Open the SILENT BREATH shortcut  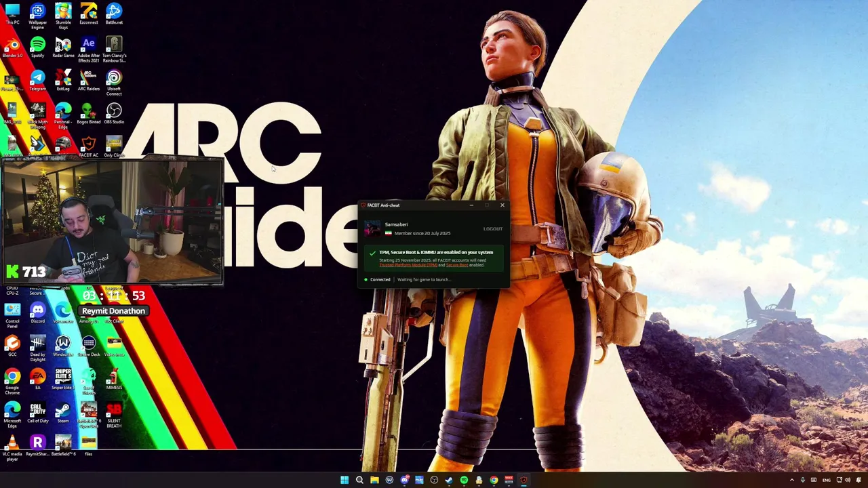[x=114, y=415]
